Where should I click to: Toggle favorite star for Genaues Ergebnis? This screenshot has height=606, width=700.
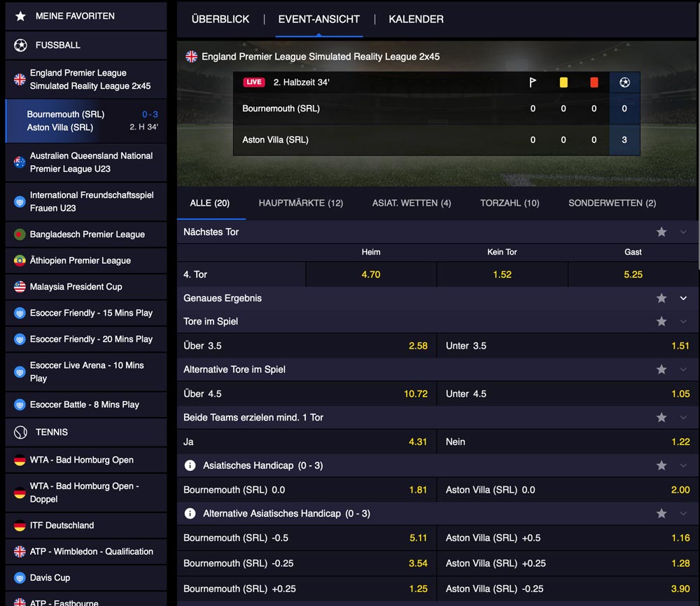pyautogui.click(x=661, y=298)
